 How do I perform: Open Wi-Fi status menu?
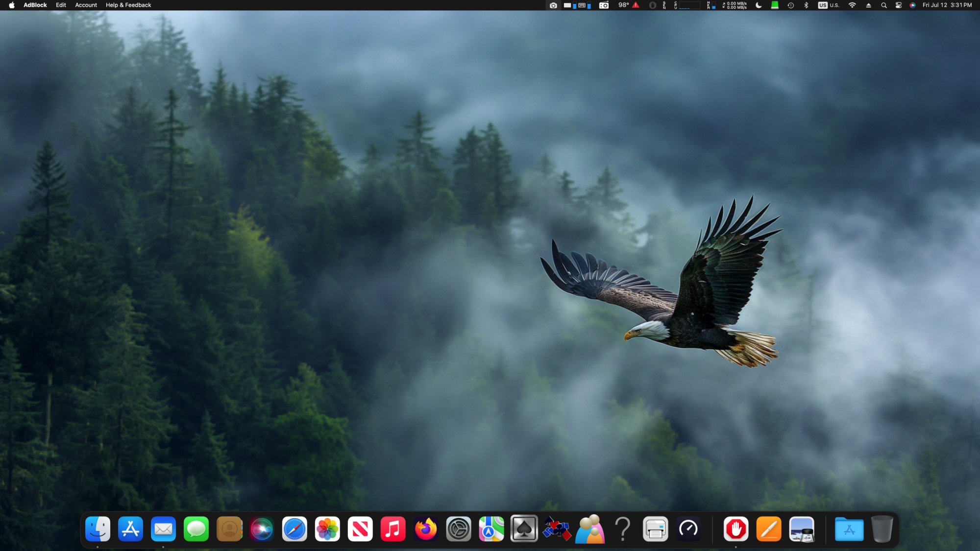(x=852, y=5)
